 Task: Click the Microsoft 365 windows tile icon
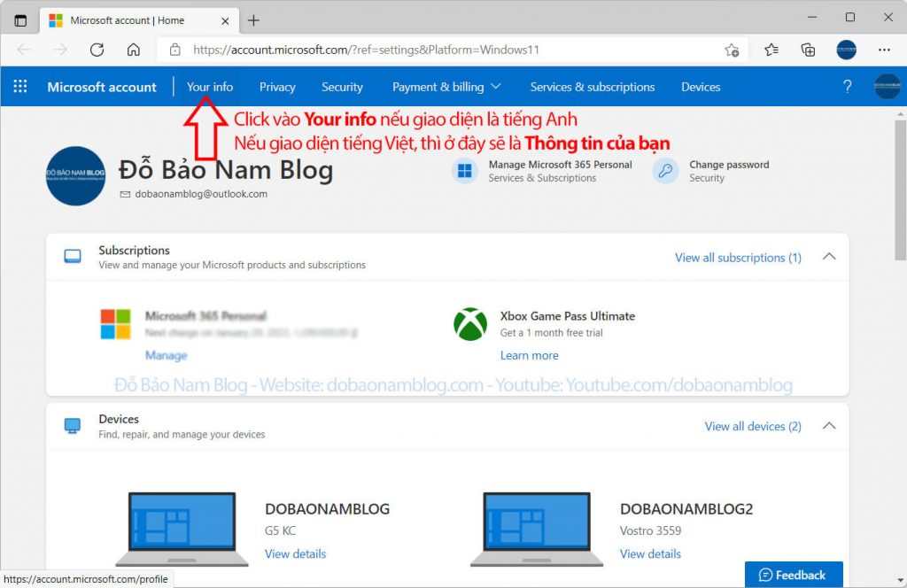click(464, 171)
